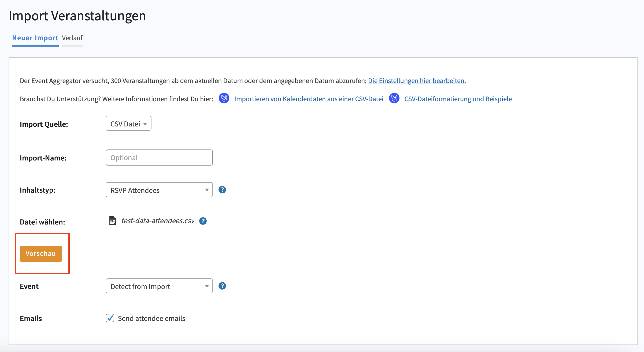Expand the Inhaltstyp RSVP Attendees dropdown
644x352 pixels.
(159, 190)
